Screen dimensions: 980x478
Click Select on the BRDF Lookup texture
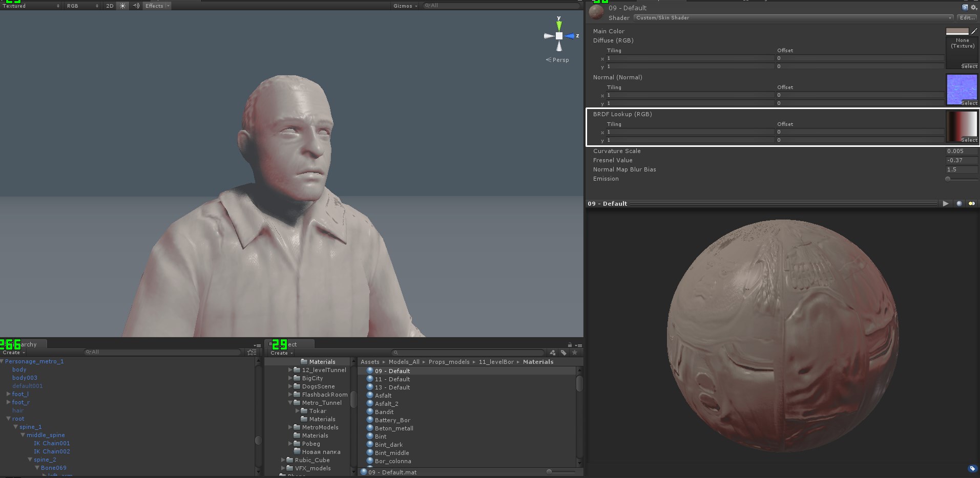pyautogui.click(x=969, y=140)
